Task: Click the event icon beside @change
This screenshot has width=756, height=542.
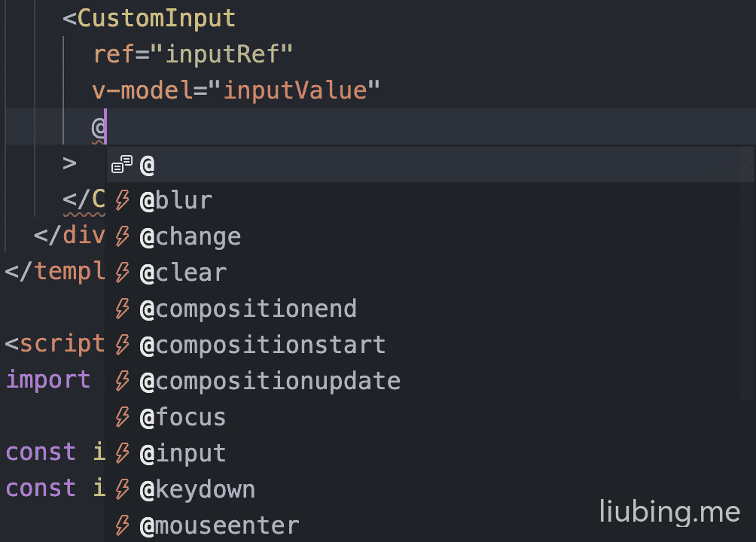Action: 123,237
